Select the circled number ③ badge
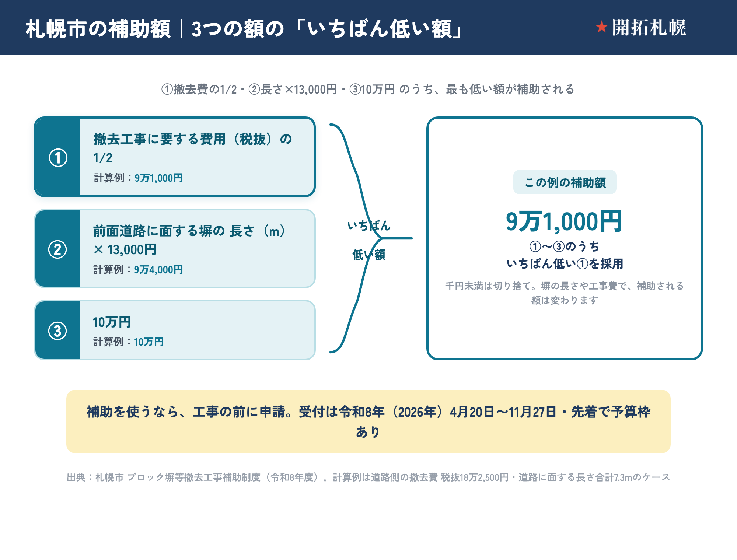Viewport: 737px width, 560px height. click(x=58, y=330)
